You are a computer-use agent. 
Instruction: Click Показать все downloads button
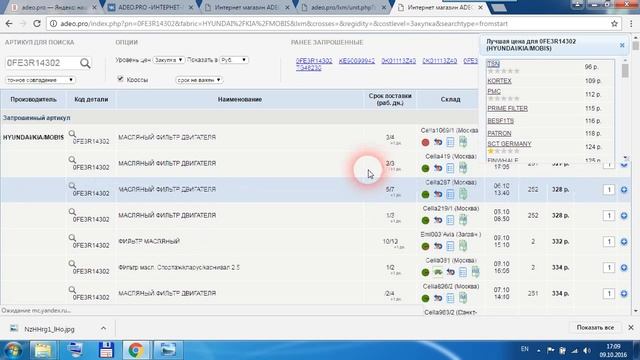[595, 328]
